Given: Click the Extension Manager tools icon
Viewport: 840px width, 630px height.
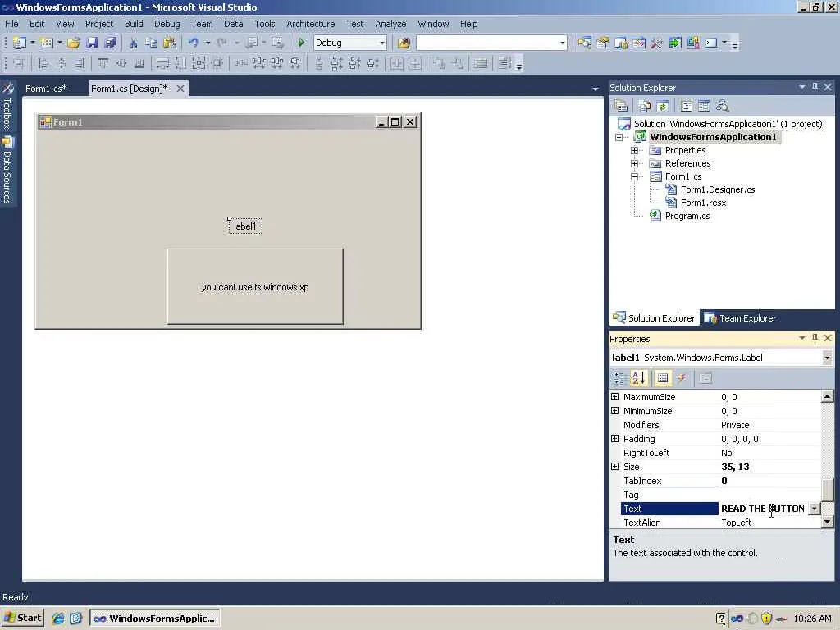Looking at the screenshot, I should pos(657,43).
